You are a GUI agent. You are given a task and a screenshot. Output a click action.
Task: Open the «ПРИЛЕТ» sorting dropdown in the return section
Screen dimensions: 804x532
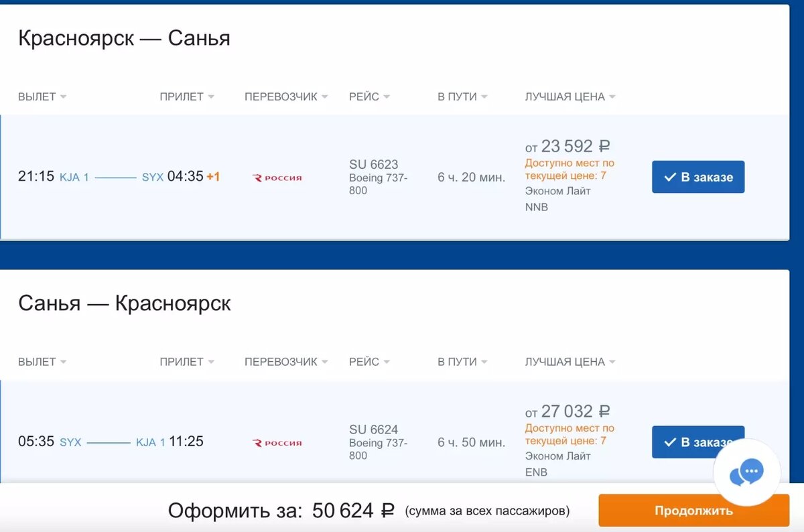212,362
